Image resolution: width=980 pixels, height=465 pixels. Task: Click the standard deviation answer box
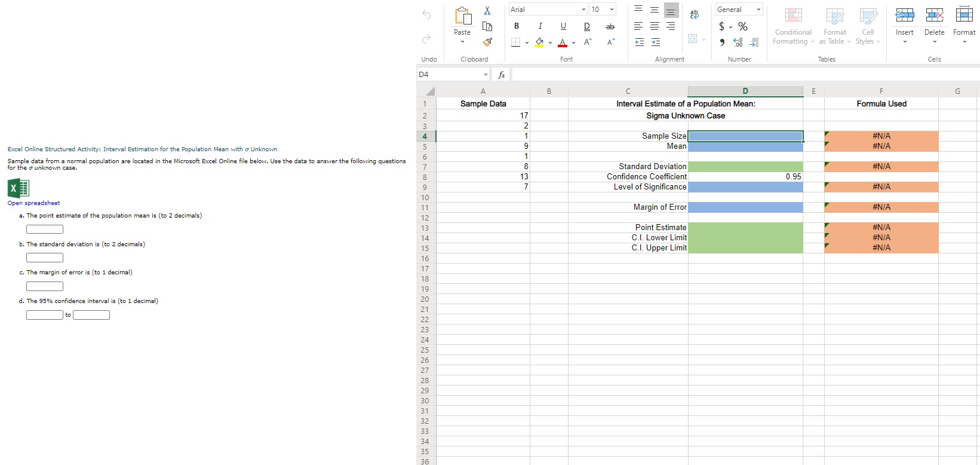[x=45, y=258]
